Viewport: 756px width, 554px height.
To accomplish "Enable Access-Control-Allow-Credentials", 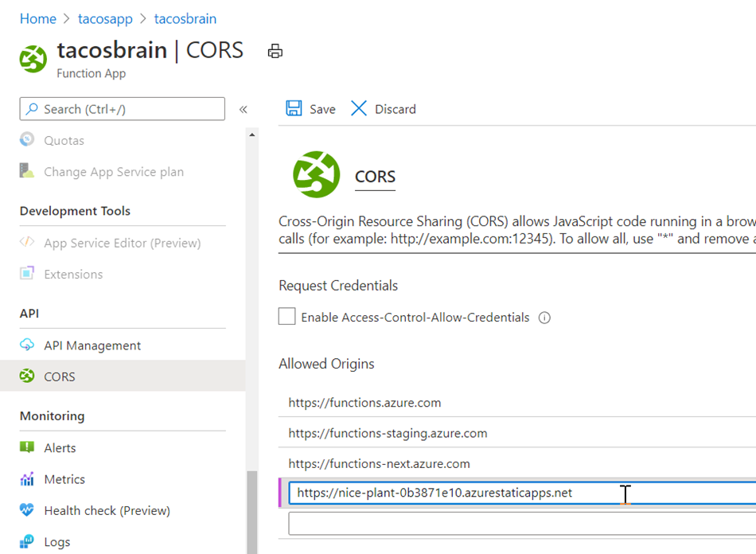I will point(286,316).
